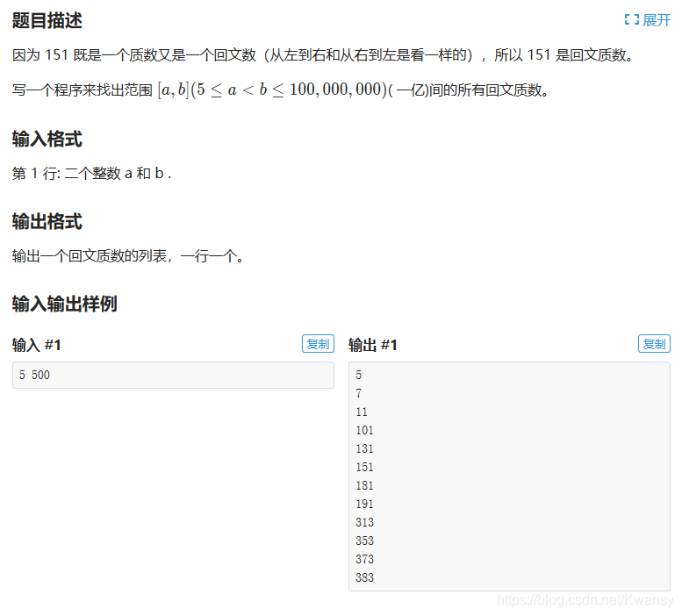Click the text 第 1 行: 二个整数 a 和 b
This screenshot has width=682, height=616.
(x=92, y=174)
